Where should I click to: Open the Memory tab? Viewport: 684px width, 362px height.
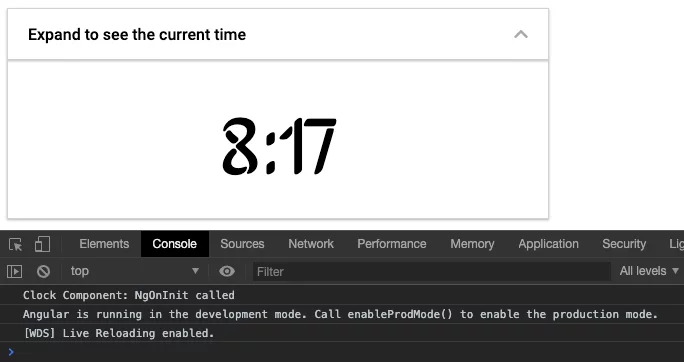[x=472, y=244]
